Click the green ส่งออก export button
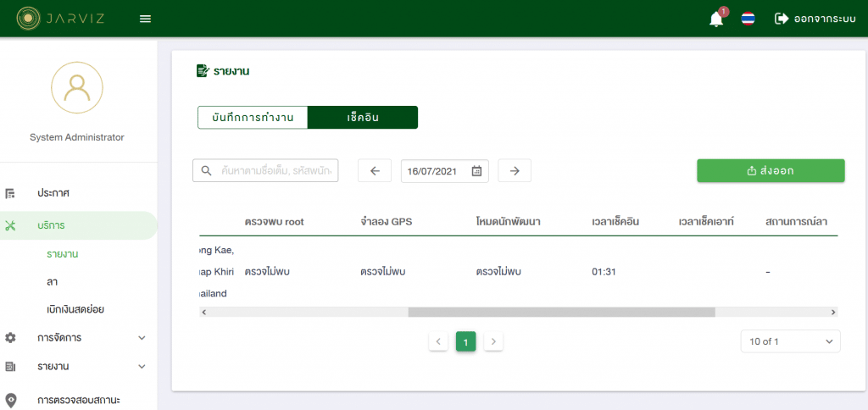Image resolution: width=868 pixels, height=410 pixels. 771,171
